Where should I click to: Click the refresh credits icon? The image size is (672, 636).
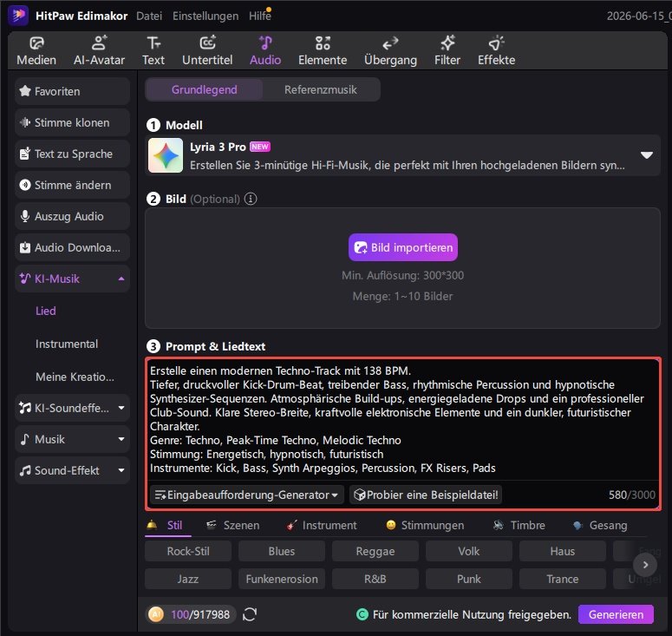point(250,614)
